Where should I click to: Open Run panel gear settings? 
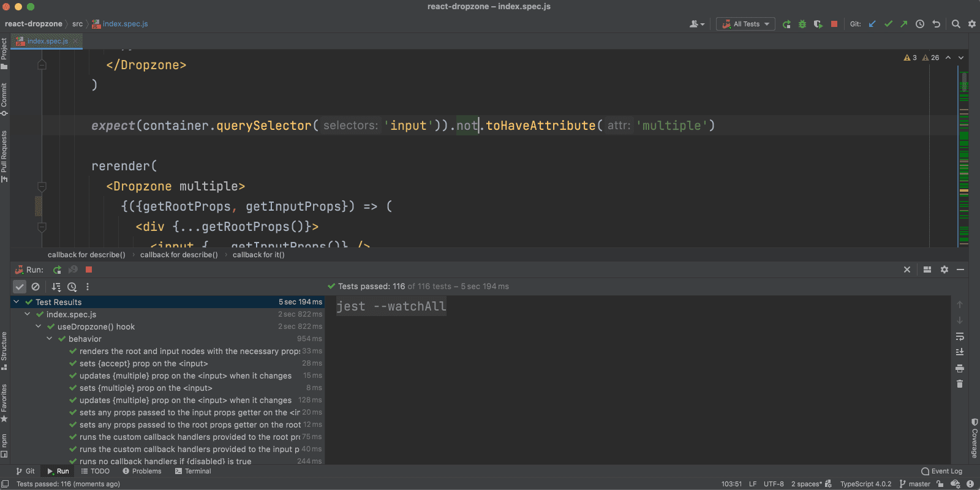[x=944, y=269]
